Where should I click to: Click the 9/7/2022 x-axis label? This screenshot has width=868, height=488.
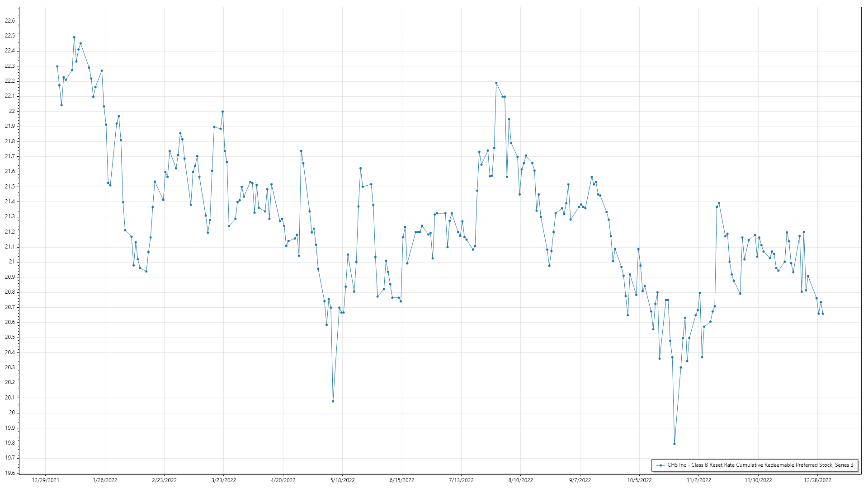[x=580, y=480]
